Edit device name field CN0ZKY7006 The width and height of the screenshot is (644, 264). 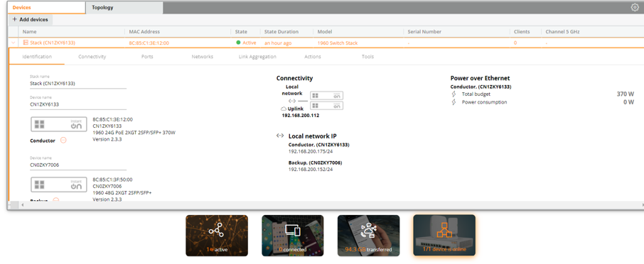pyautogui.click(x=78, y=165)
